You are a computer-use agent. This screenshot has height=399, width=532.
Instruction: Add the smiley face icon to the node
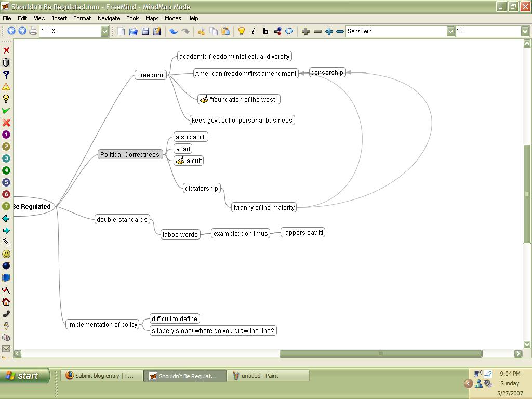point(6,254)
